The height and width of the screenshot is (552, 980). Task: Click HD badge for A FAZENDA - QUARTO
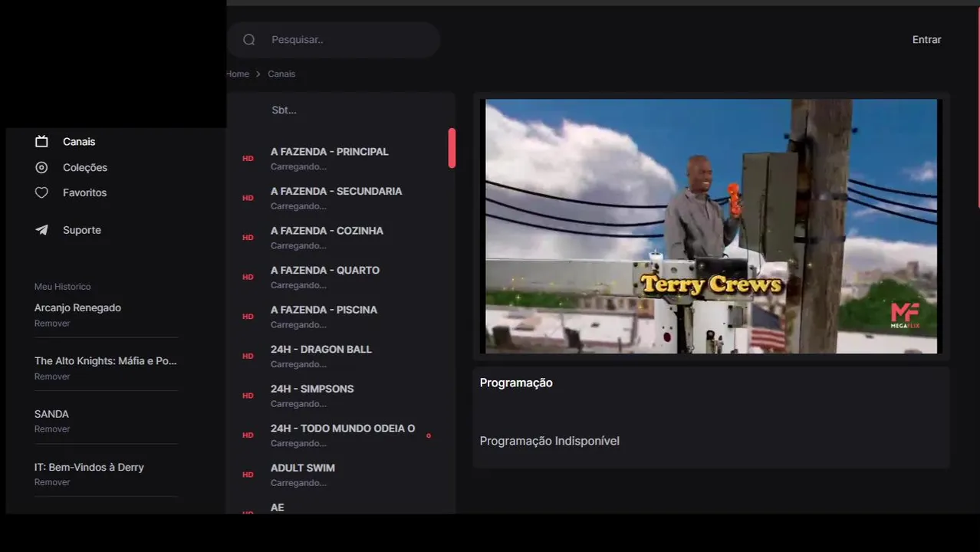coord(248,277)
